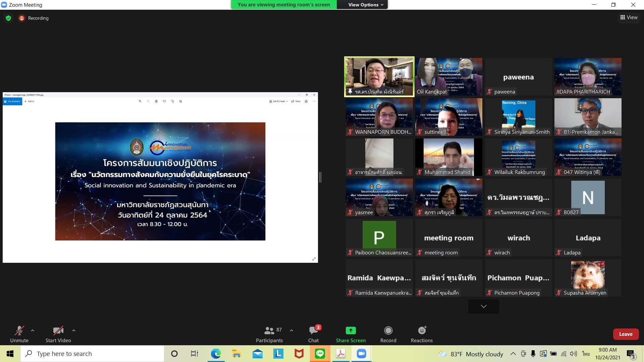Click the green Share Screen icon
The width and height of the screenshot is (644, 362).
pos(351,330)
